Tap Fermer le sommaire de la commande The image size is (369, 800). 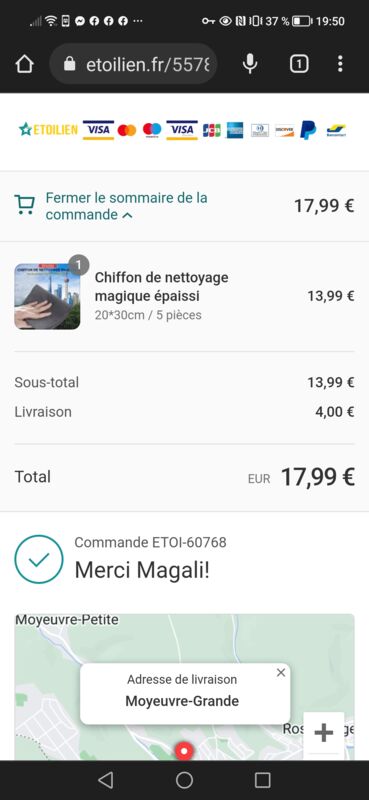(x=126, y=206)
